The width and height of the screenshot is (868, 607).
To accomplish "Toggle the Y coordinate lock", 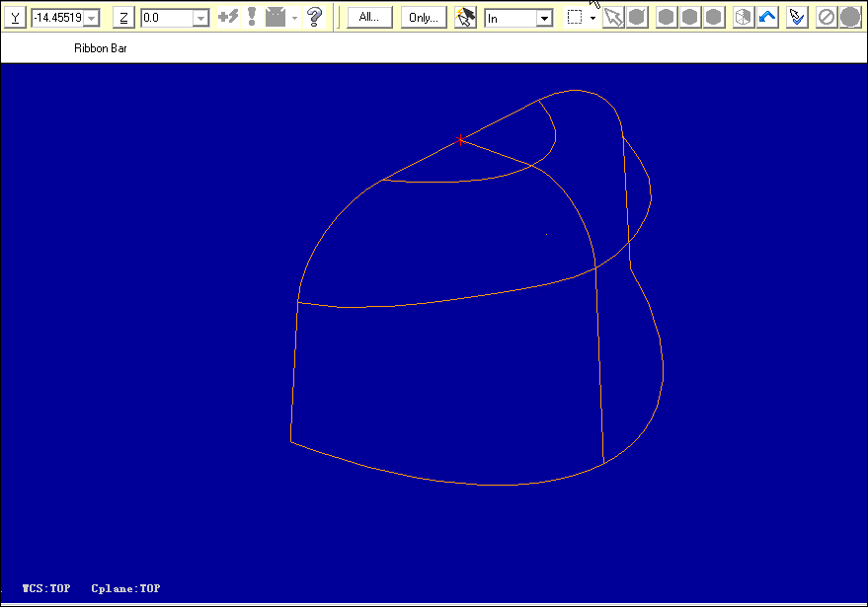I will (14, 17).
